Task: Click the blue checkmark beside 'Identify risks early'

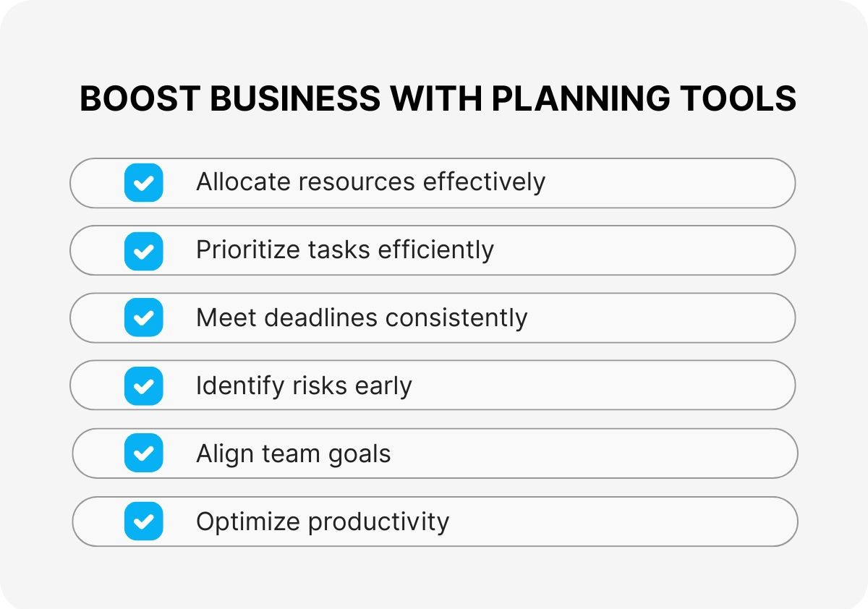Action: [x=143, y=386]
